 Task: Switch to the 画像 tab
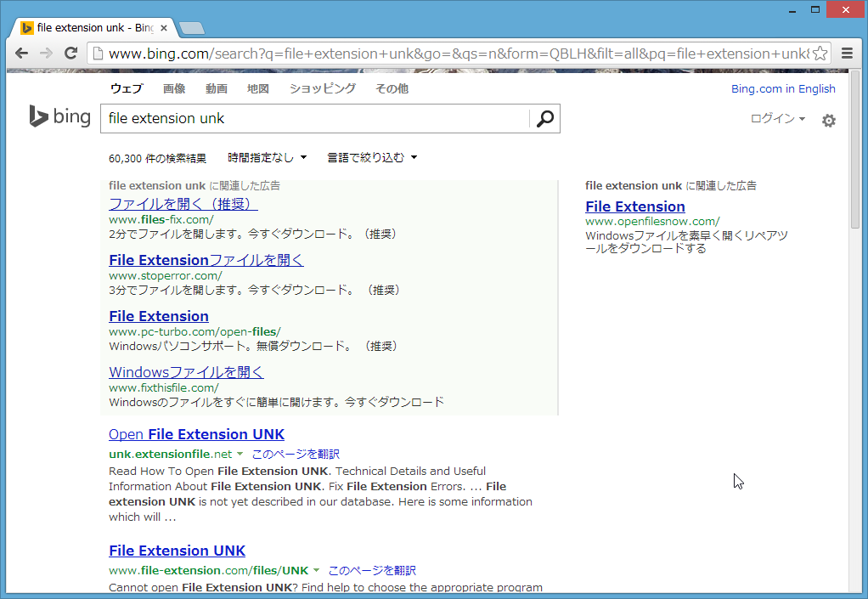click(174, 88)
